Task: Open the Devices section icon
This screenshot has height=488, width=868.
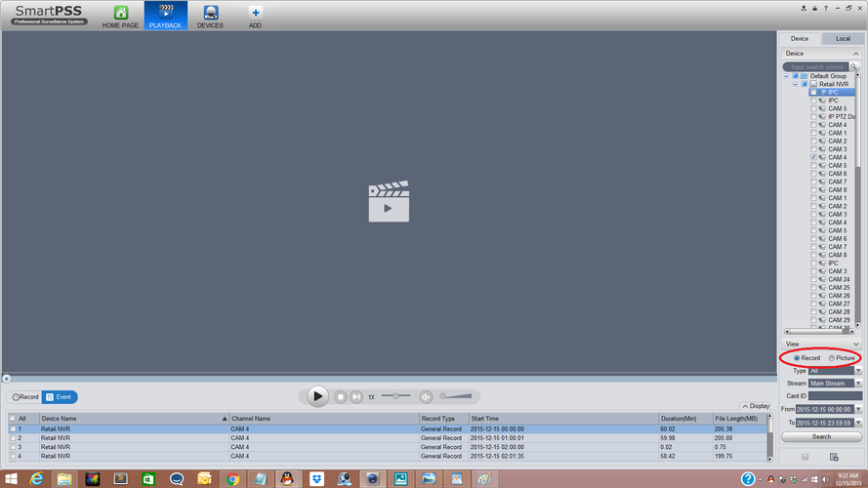Action: click(210, 15)
